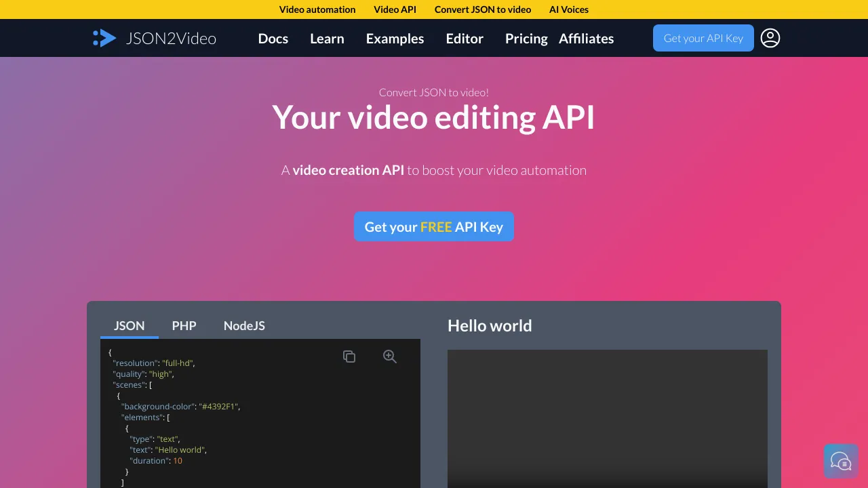The height and width of the screenshot is (488, 868).
Task: Copy the JSON code with the copy icon
Action: coord(349,357)
